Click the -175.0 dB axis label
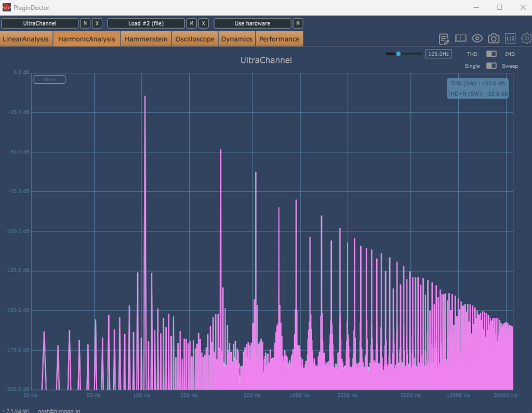The width and height of the screenshot is (532, 413). point(17,350)
